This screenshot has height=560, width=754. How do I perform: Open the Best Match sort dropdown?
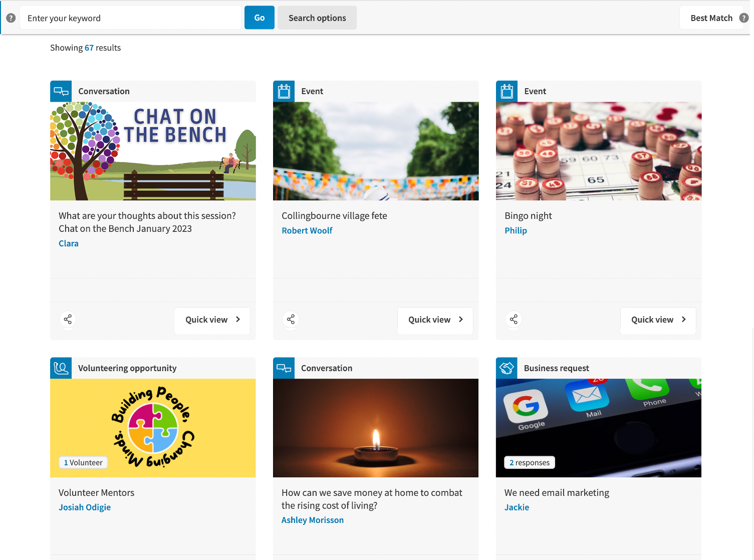point(711,18)
